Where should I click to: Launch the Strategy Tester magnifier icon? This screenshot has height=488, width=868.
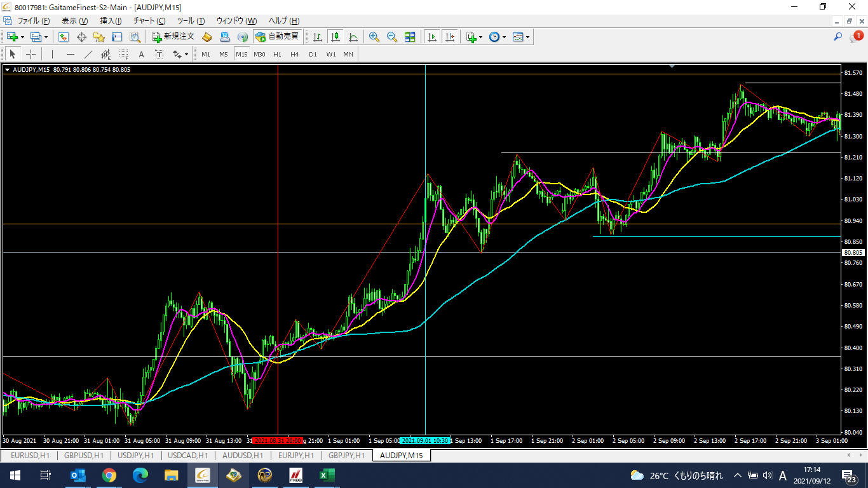pos(135,37)
